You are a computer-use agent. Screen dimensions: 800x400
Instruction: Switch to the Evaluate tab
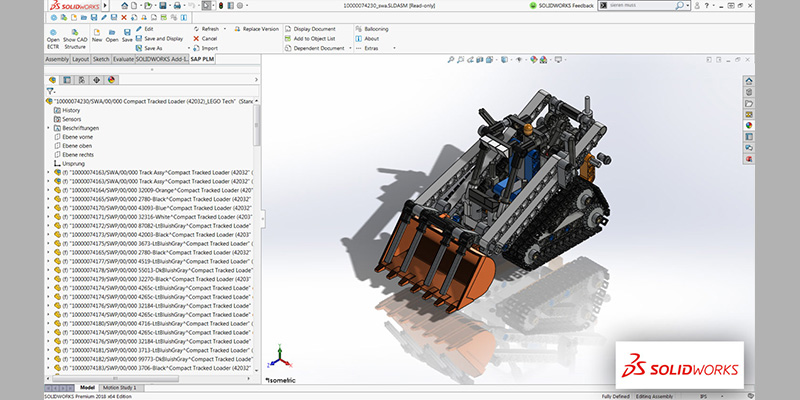123,59
